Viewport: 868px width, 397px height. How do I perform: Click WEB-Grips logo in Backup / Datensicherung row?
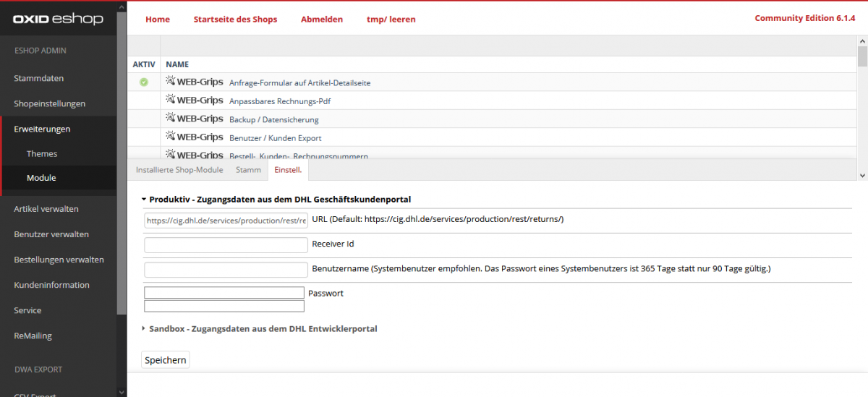(x=195, y=119)
